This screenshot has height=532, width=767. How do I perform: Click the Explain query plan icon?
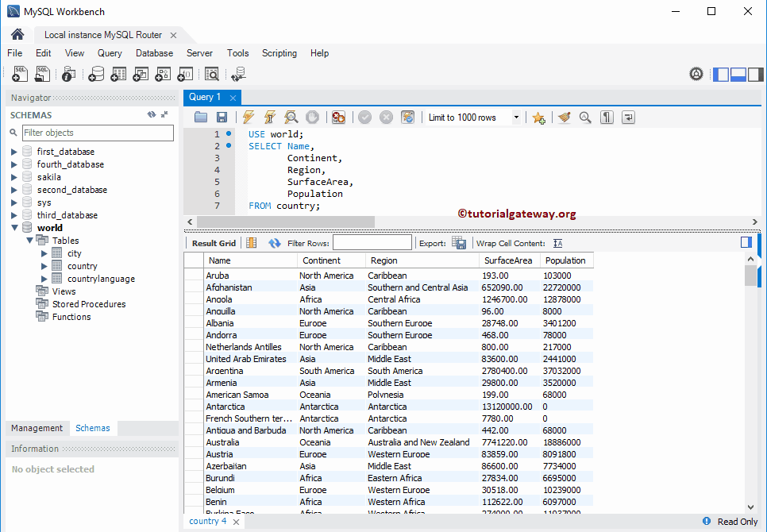click(291, 118)
